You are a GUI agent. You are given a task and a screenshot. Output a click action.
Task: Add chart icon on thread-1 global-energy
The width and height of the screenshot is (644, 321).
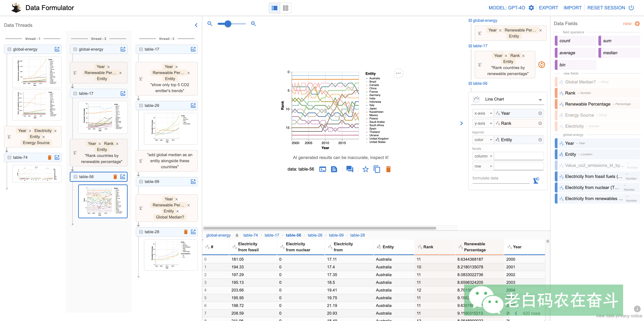(57, 49)
